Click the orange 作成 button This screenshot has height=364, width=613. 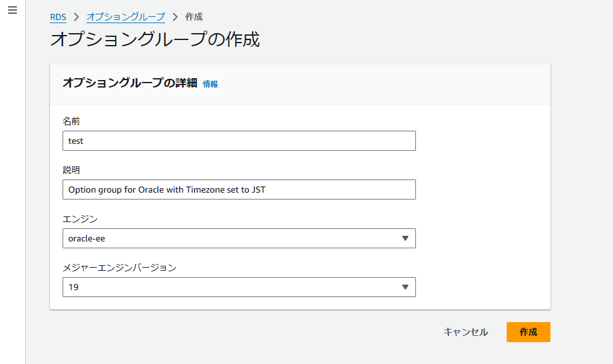pos(528,332)
